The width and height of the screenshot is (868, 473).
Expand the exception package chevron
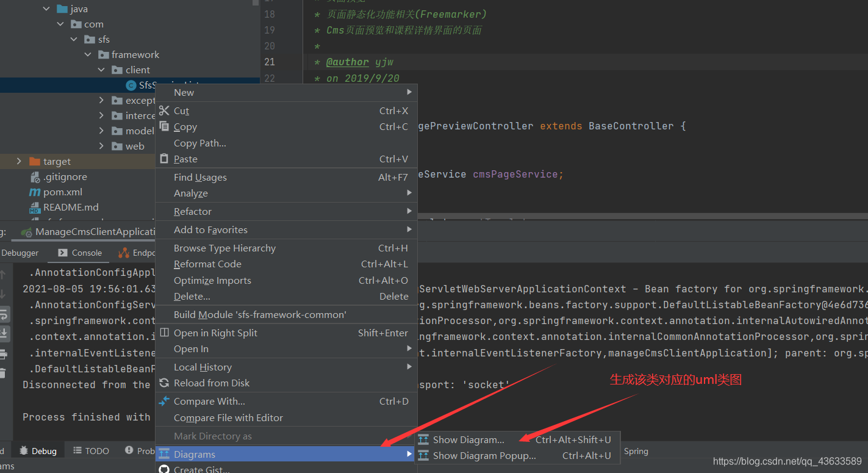point(101,100)
